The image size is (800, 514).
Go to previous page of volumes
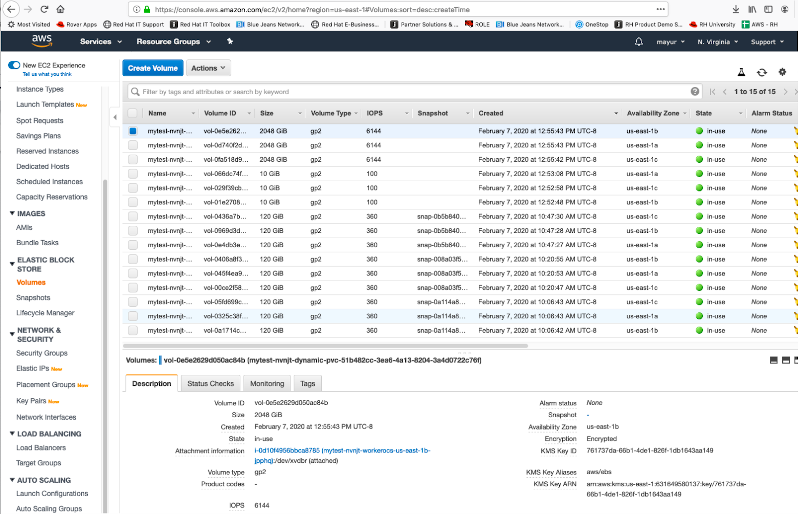725,92
